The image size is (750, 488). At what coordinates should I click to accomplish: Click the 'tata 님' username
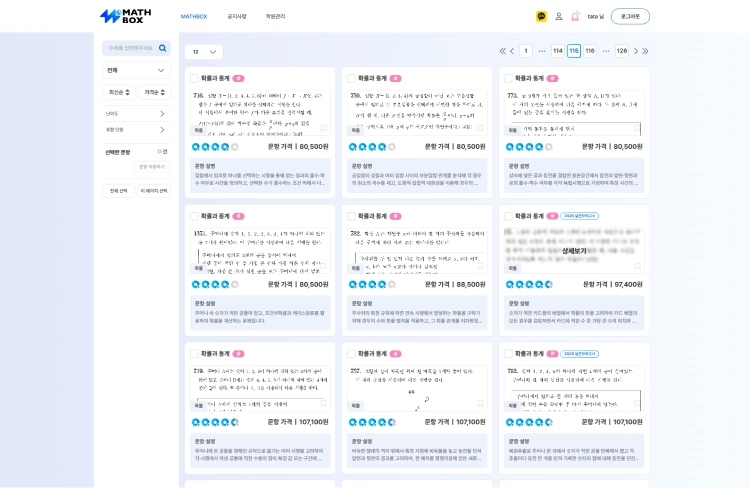596,16
